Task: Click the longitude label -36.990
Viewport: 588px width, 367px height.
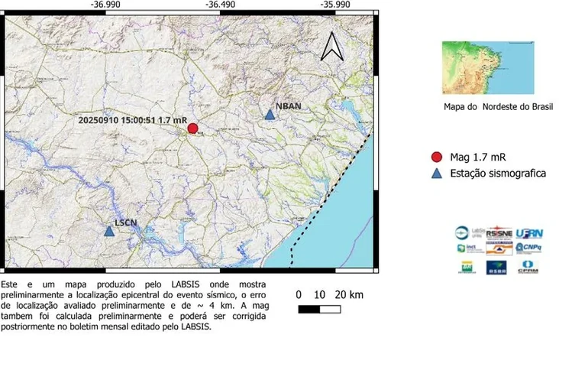Action: coord(105,5)
